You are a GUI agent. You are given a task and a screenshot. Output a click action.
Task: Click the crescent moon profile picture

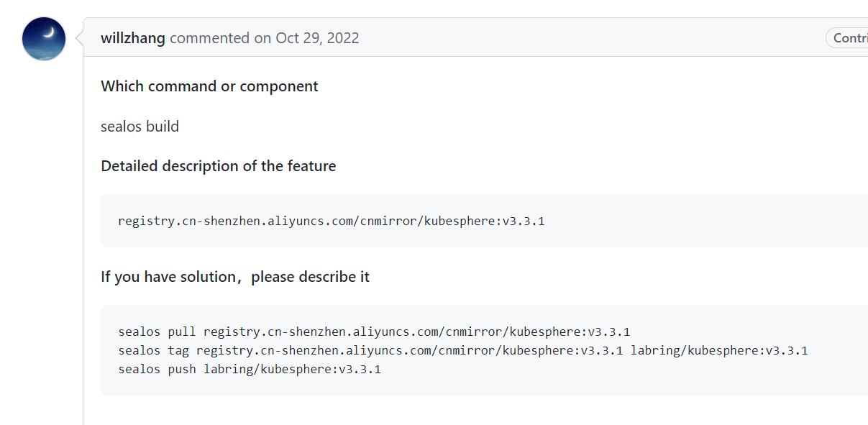[43, 38]
